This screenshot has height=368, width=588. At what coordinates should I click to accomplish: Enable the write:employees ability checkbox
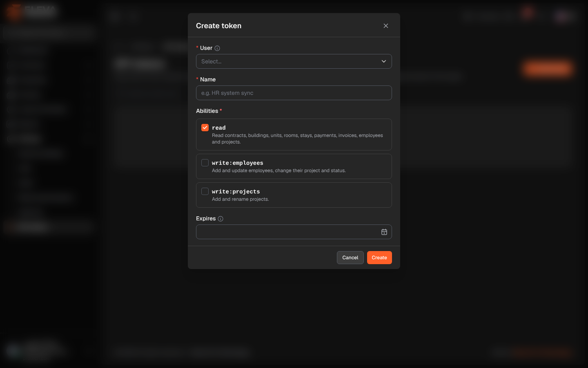205,163
